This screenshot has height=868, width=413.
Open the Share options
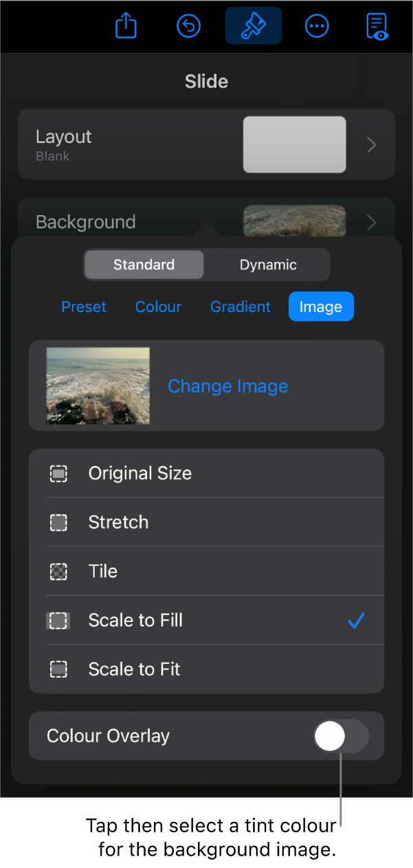point(126,26)
